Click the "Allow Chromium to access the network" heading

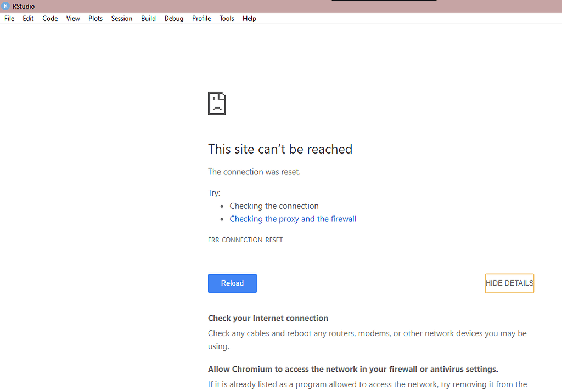pos(352,369)
